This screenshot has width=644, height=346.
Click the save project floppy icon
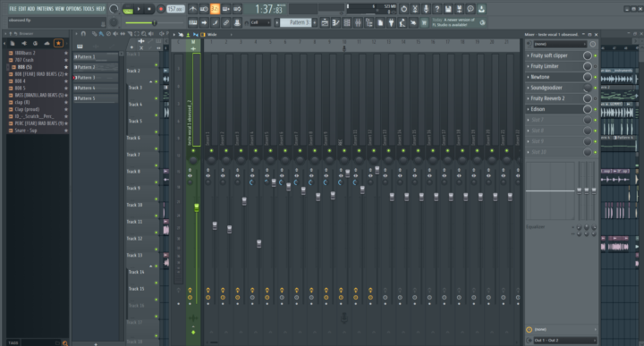tap(448, 9)
